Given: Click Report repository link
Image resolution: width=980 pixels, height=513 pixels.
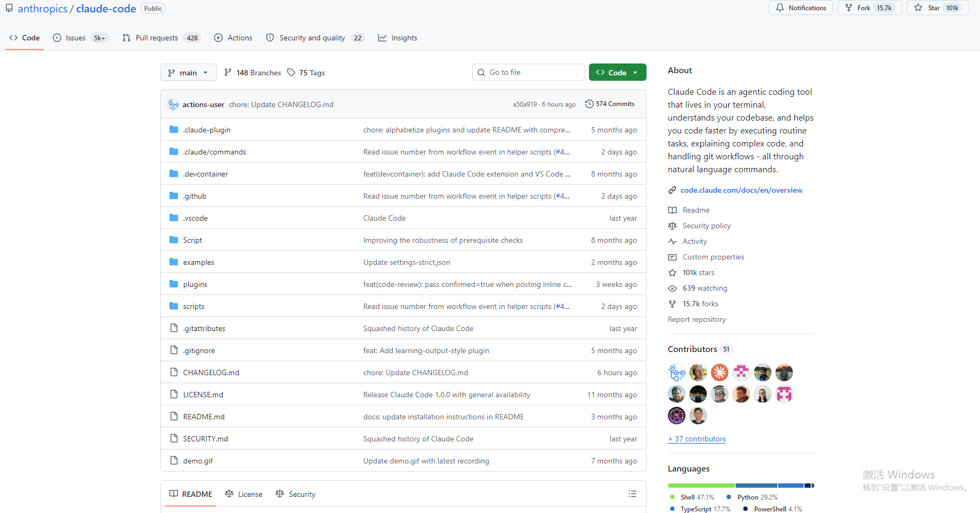Looking at the screenshot, I should tap(697, 319).
